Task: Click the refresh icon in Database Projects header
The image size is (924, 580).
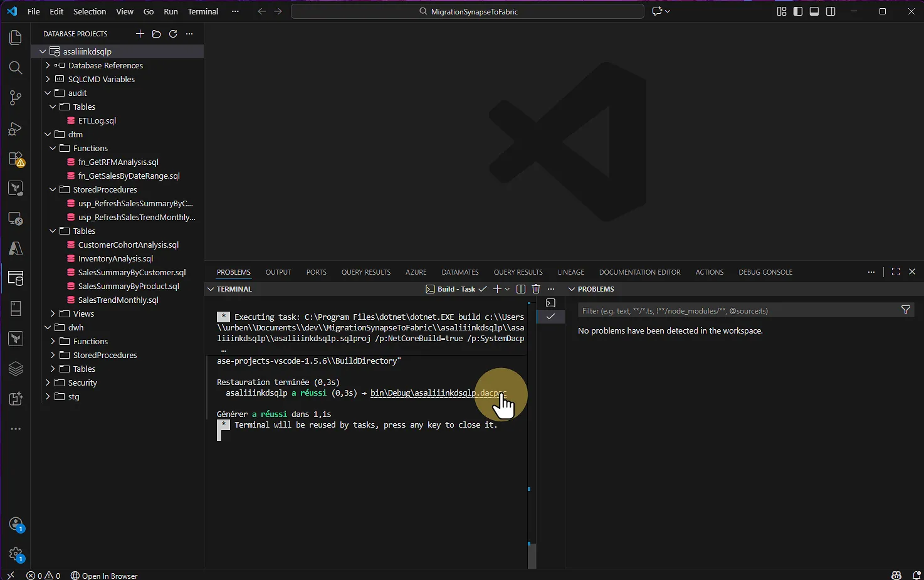Action: (x=173, y=34)
